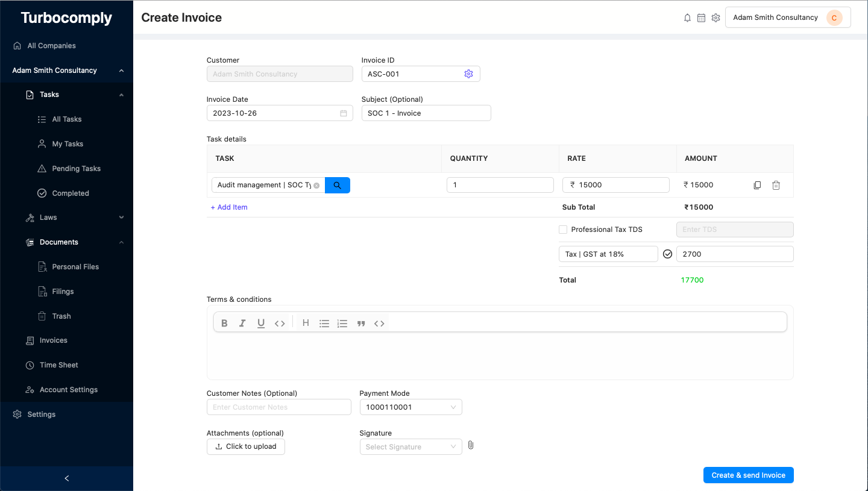
Task: Open the Payment Mode dropdown
Action: [x=410, y=407]
